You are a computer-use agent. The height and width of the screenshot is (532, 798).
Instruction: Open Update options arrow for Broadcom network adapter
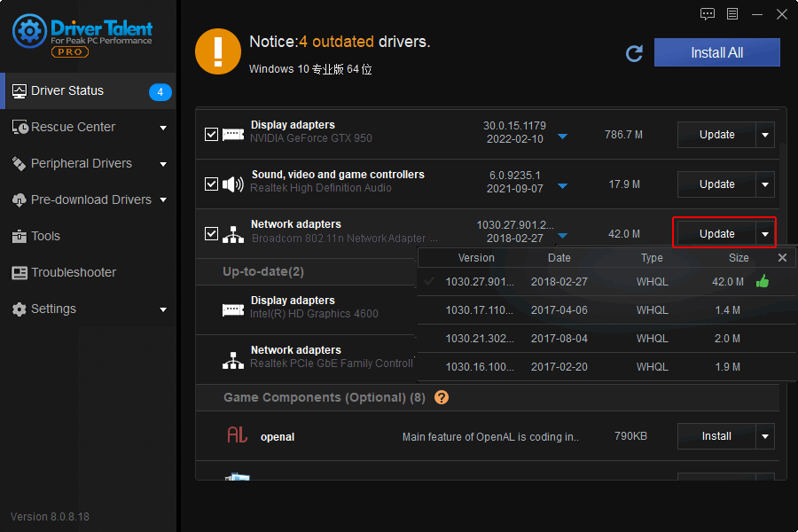(x=765, y=234)
